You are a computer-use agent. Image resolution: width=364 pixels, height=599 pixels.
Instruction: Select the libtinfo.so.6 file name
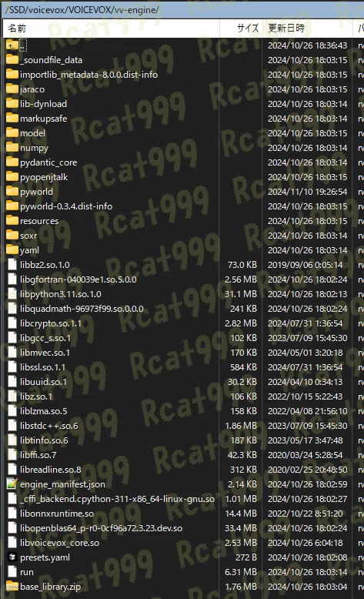[x=44, y=440]
